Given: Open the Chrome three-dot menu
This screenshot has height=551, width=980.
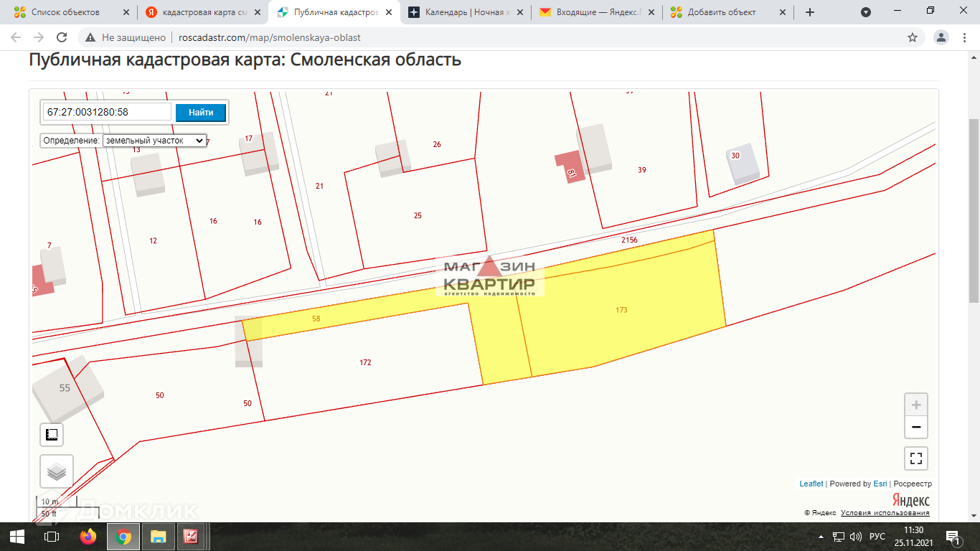Looking at the screenshot, I should (965, 37).
